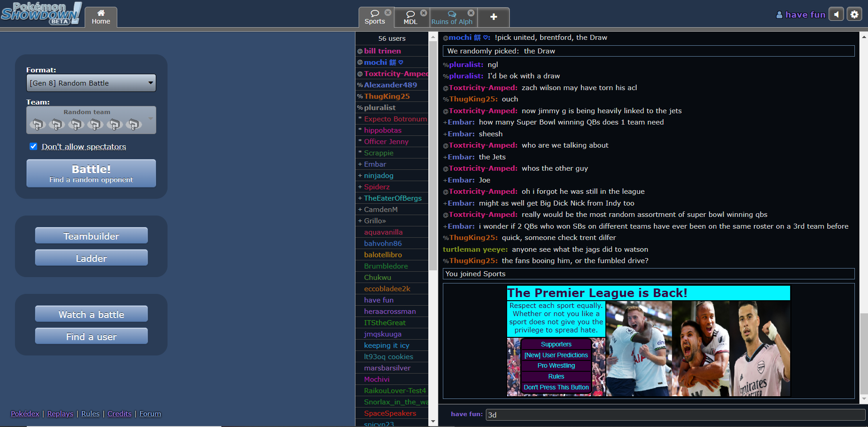
Task: Close the Ruins of Alph tab
Action: click(471, 13)
